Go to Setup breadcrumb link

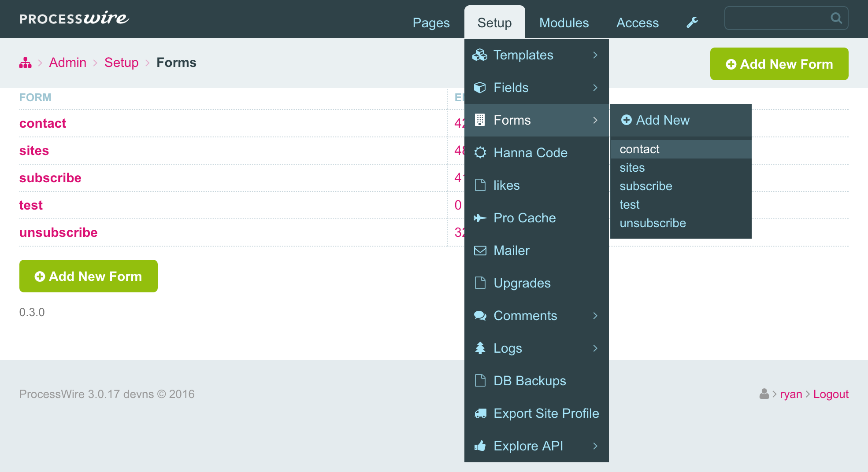tap(121, 63)
